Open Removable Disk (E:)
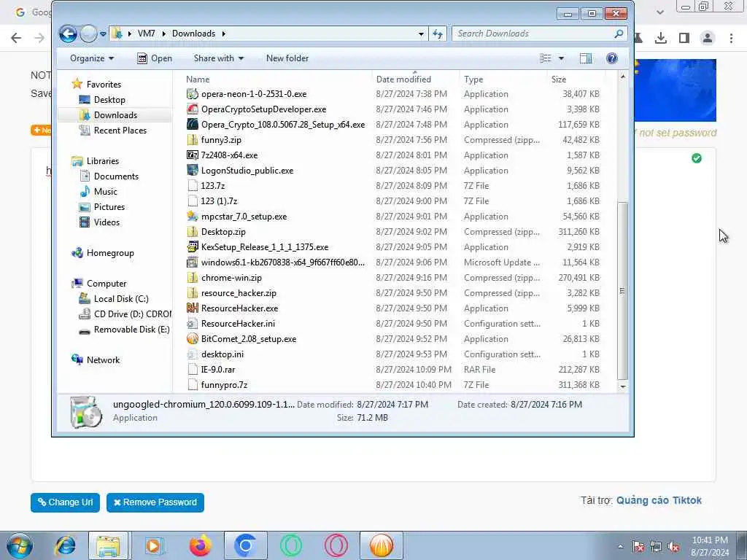This screenshot has height=560, width=747. 131,329
